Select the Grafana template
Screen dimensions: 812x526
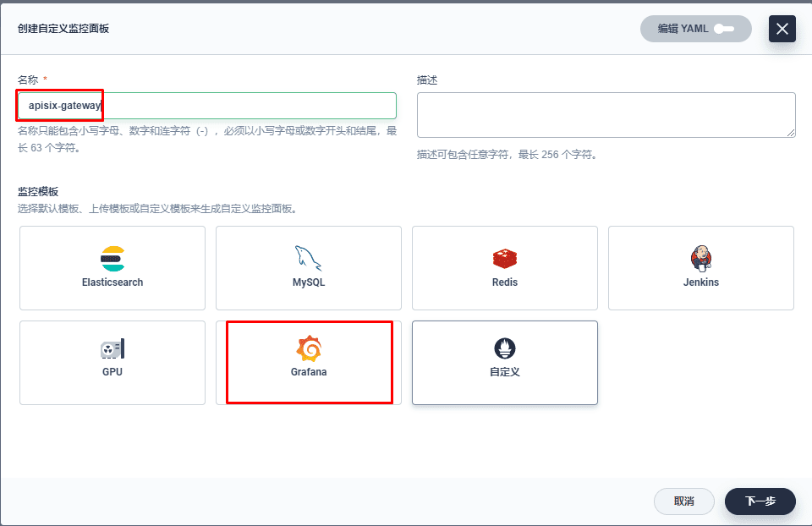(x=309, y=363)
